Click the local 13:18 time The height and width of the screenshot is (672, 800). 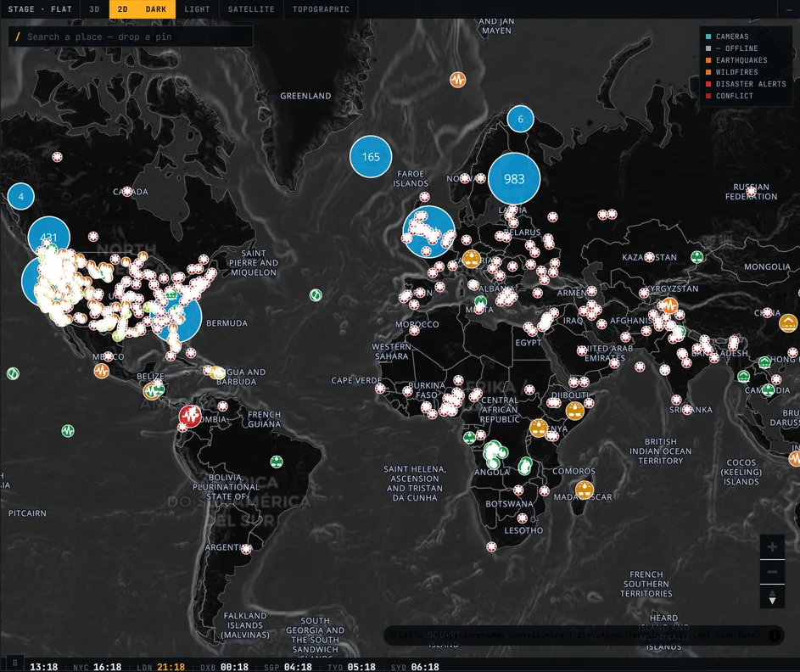coord(44,667)
